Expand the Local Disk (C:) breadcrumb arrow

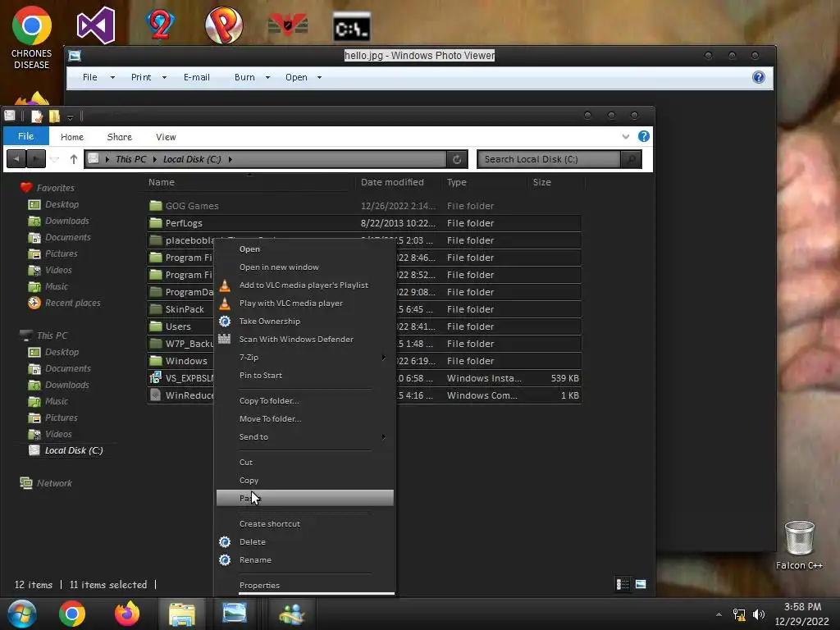click(x=231, y=159)
